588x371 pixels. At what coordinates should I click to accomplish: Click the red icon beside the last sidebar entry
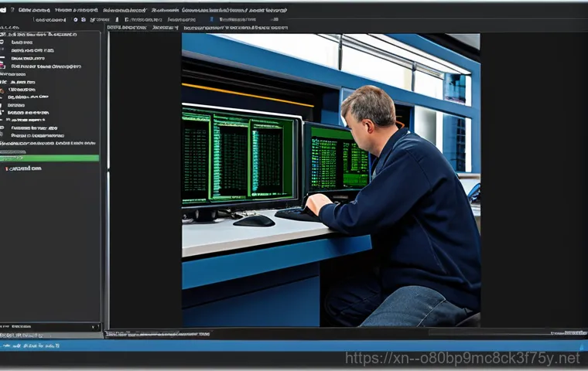(x=7, y=168)
